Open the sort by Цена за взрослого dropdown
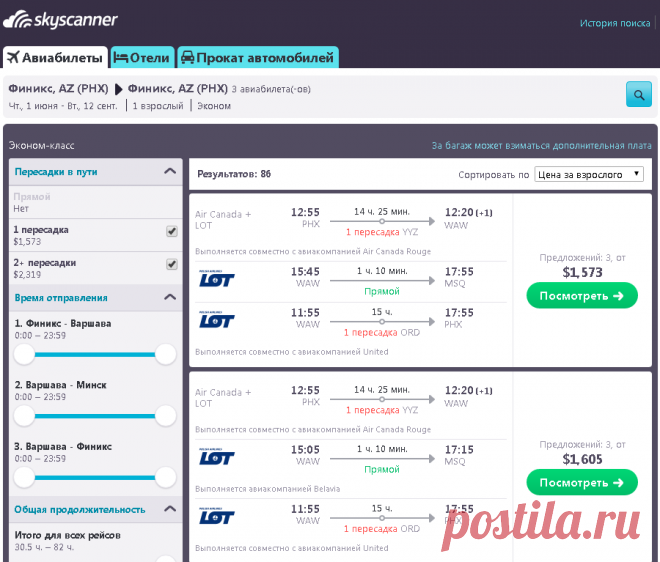This screenshot has height=562, width=660. (x=589, y=174)
